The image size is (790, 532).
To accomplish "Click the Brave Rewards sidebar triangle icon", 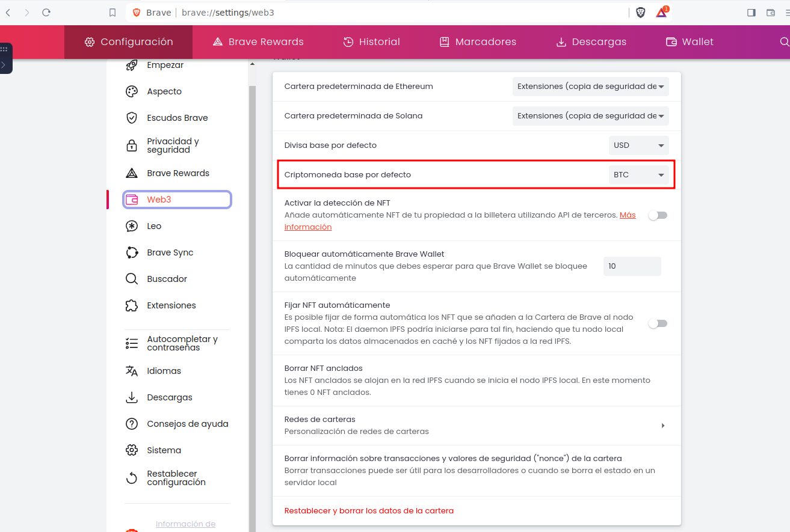I will (132, 173).
